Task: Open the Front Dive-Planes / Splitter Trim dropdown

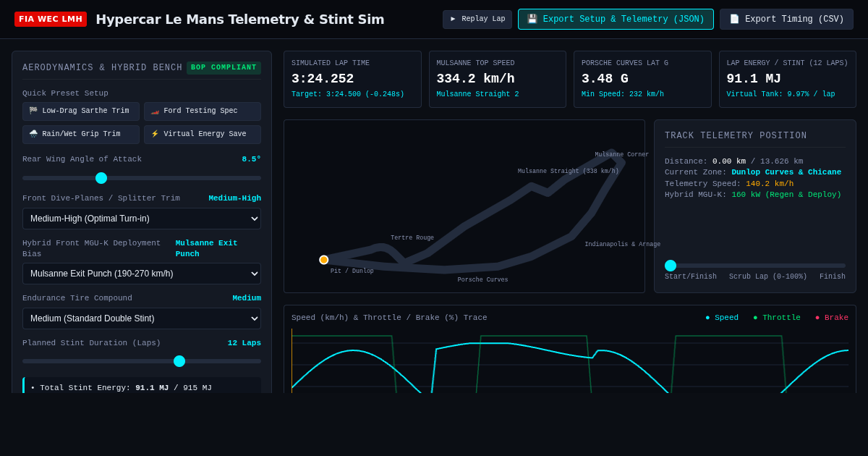Action: tap(142, 219)
